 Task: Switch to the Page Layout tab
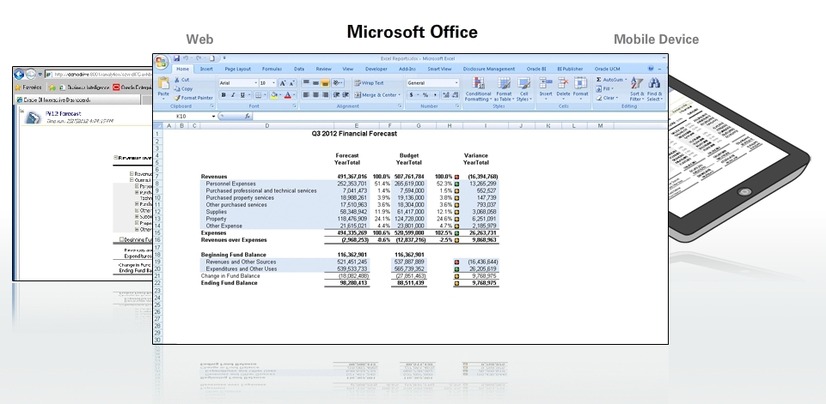pyautogui.click(x=238, y=69)
